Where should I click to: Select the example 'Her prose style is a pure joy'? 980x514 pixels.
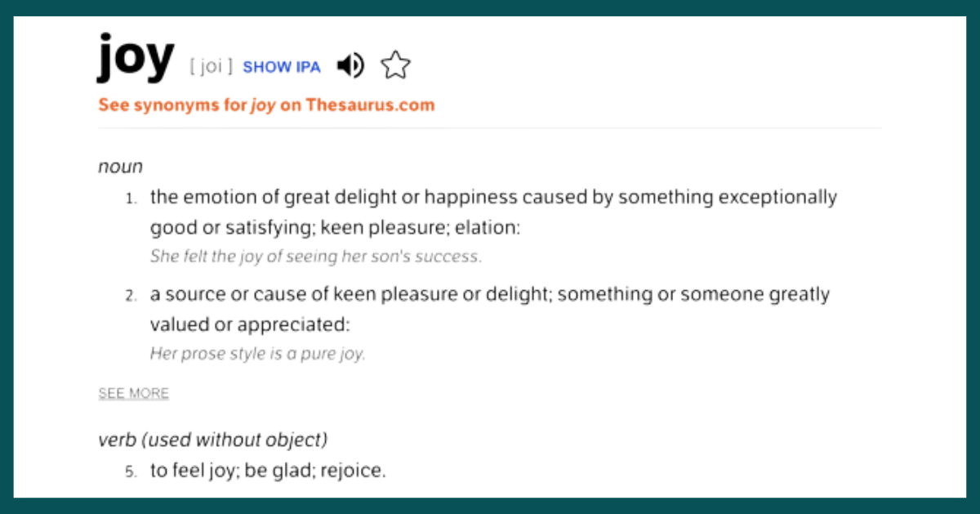point(257,355)
